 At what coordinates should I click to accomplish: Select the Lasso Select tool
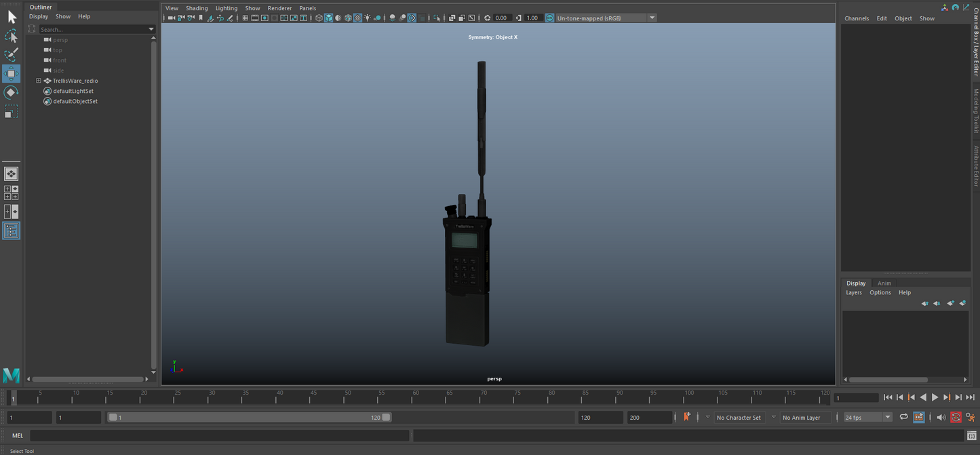(11, 36)
